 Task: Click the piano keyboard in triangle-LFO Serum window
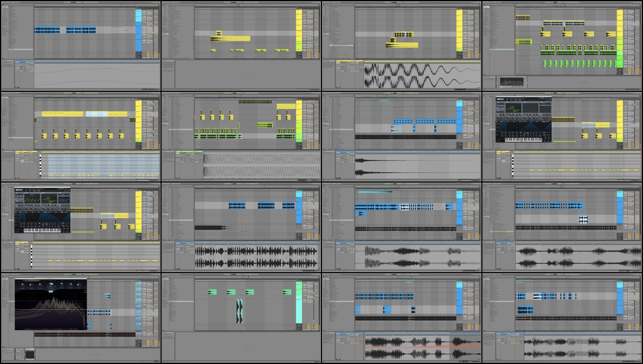click(524, 139)
